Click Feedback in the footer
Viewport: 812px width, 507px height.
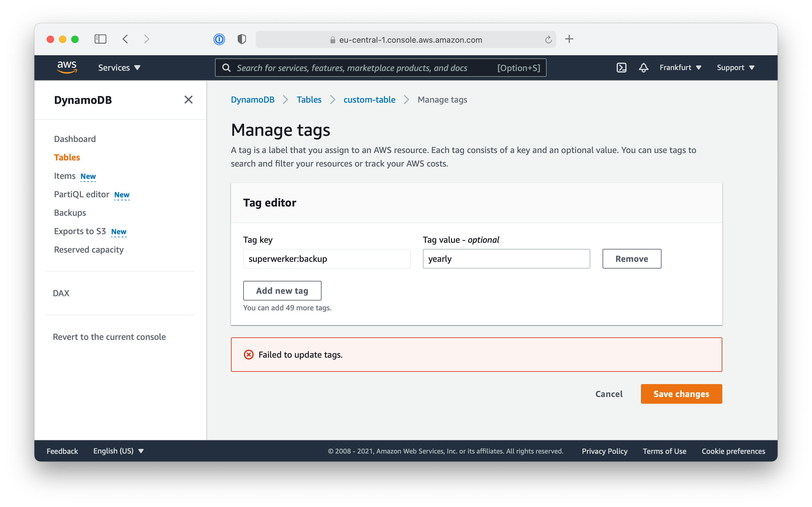point(62,451)
